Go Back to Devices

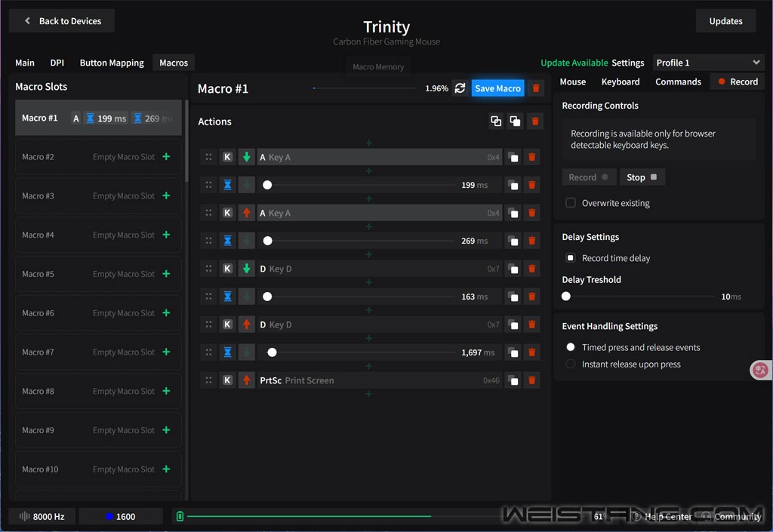[x=62, y=21]
